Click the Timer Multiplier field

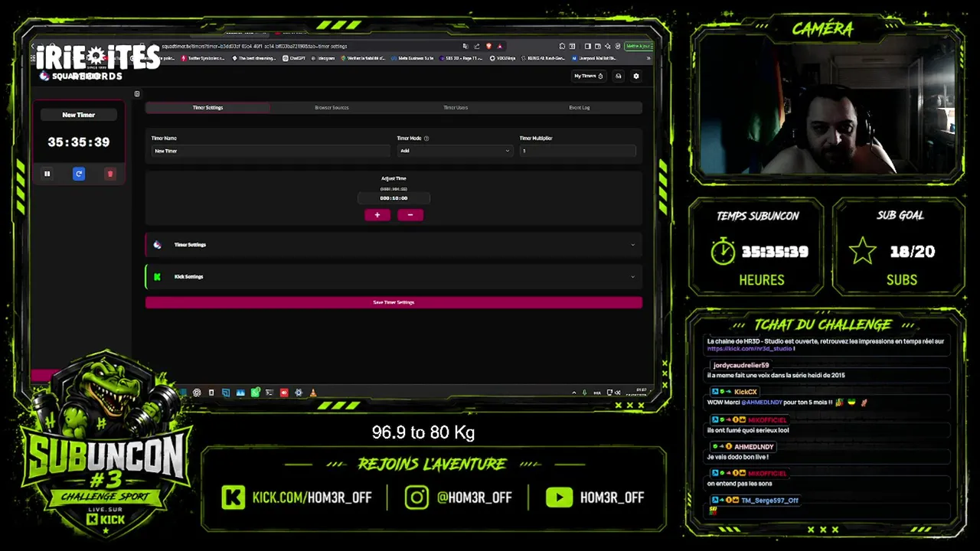point(577,151)
